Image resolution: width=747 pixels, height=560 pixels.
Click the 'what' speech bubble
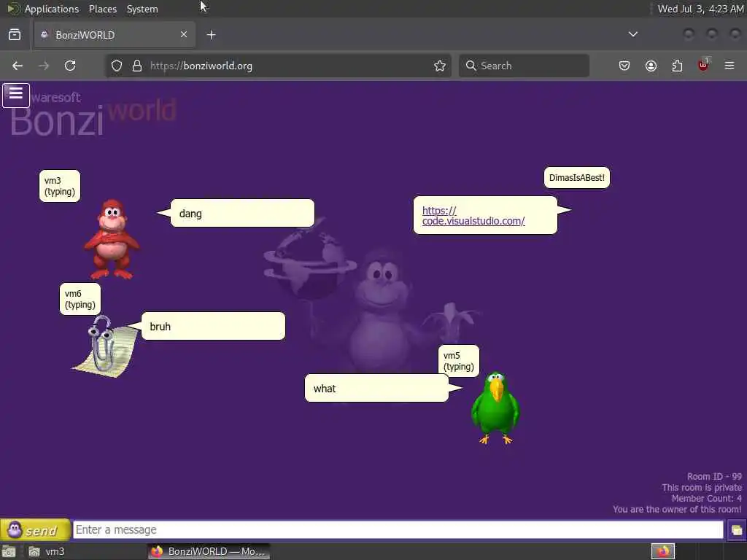tap(376, 388)
